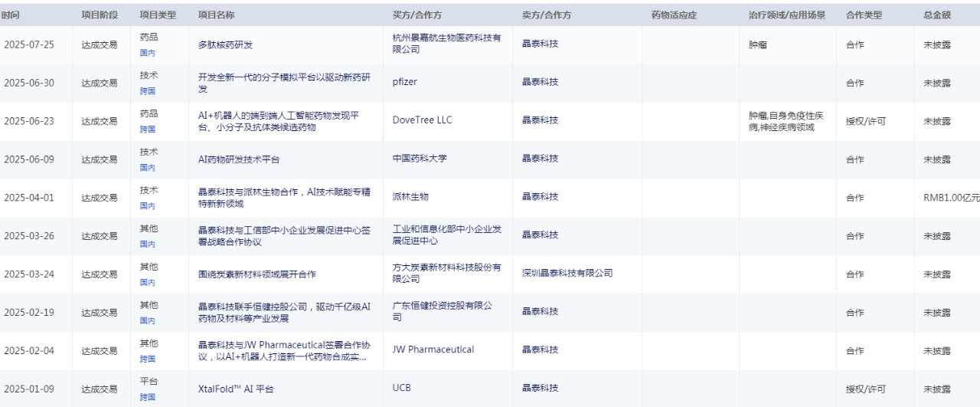This screenshot has height=407, width=980.
Task: Open buyer pfizer
Action: [404, 83]
